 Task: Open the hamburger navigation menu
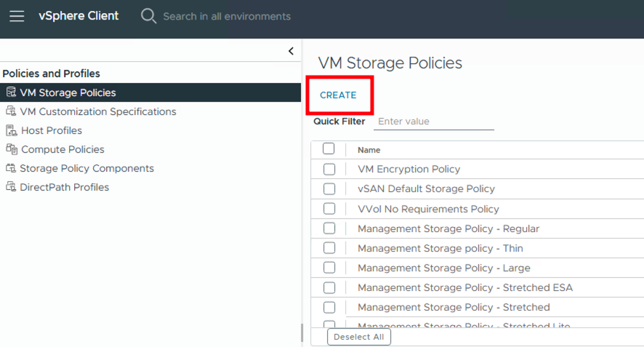tap(16, 16)
